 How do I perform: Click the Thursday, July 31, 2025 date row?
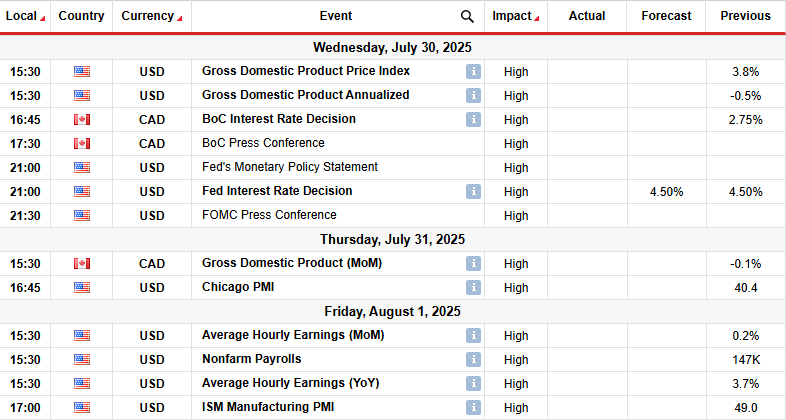tap(392, 239)
